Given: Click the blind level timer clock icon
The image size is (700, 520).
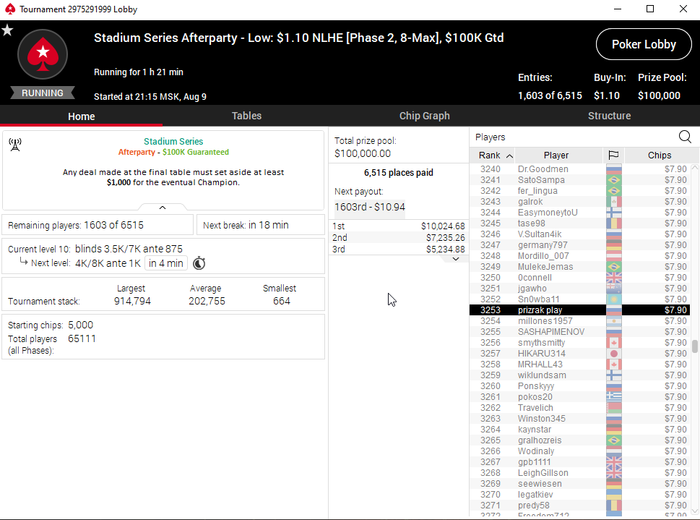Looking at the screenshot, I should click(x=199, y=263).
